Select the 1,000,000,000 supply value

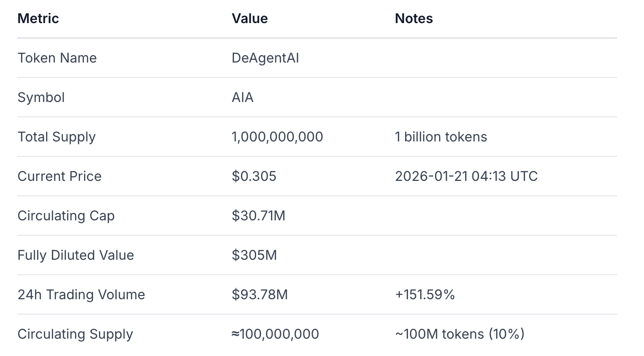277,137
